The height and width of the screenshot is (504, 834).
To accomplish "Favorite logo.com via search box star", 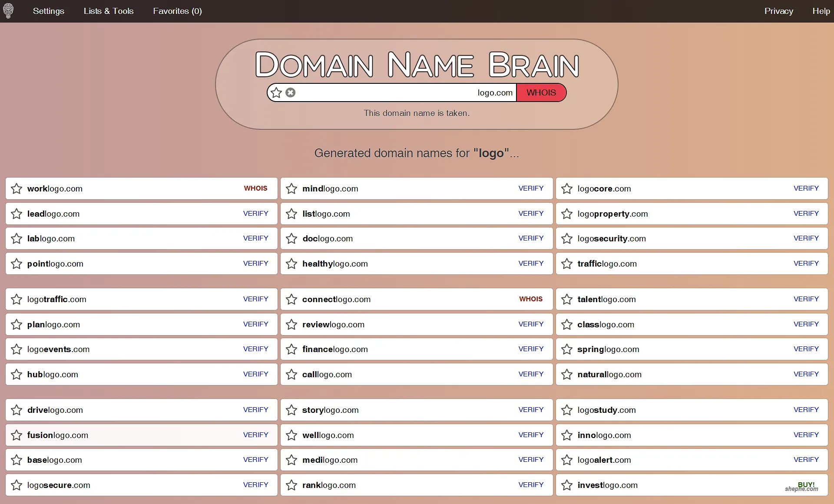I will coord(276,92).
